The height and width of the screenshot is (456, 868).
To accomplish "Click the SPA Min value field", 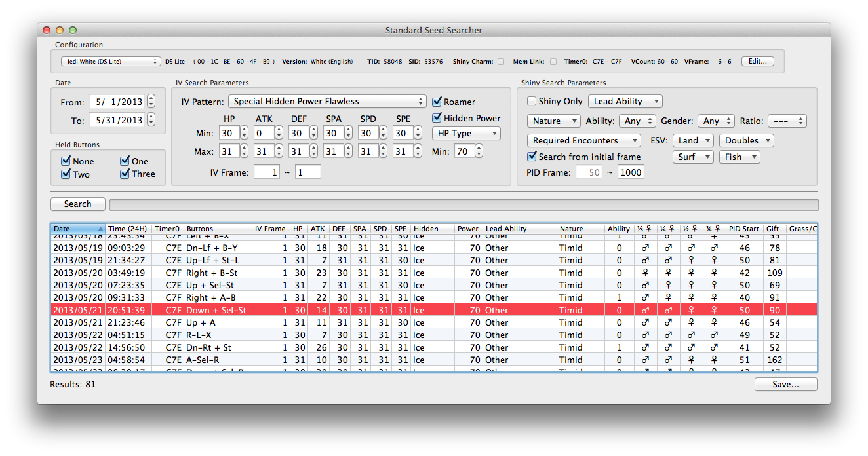I will (333, 133).
